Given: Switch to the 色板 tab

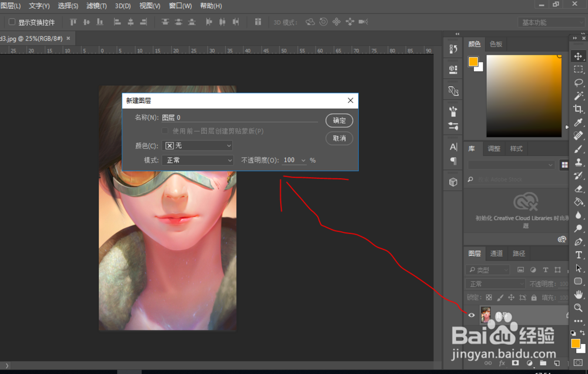Looking at the screenshot, I should pos(496,44).
